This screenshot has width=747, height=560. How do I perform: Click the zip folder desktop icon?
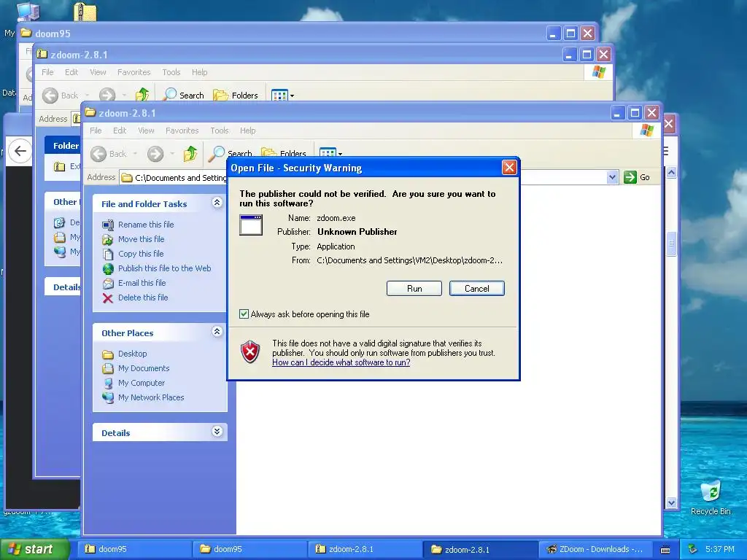tap(85, 10)
